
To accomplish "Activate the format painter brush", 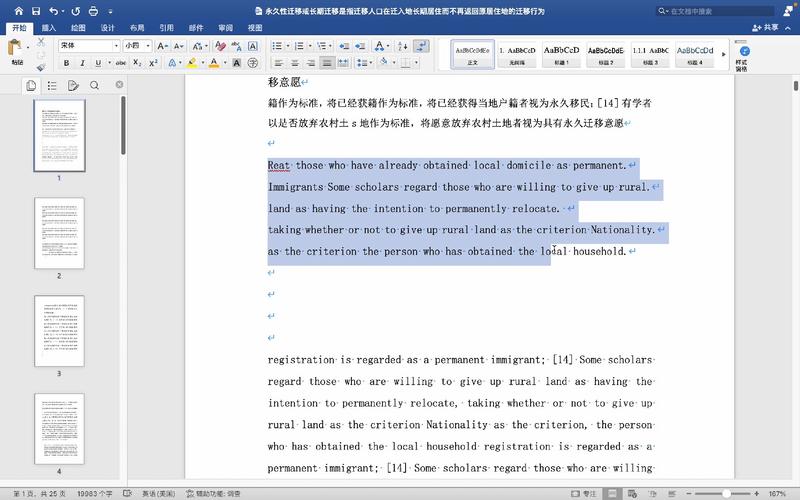I will tap(41, 67).
